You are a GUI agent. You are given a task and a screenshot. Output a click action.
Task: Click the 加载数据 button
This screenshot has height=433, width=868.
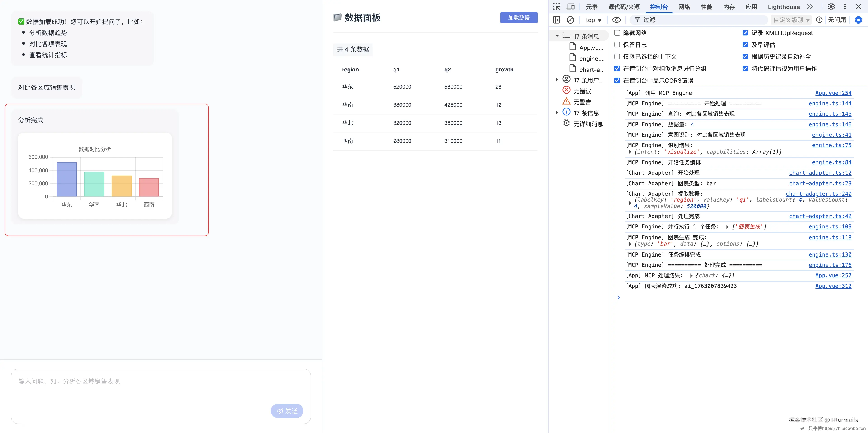(x=519, y=18)
